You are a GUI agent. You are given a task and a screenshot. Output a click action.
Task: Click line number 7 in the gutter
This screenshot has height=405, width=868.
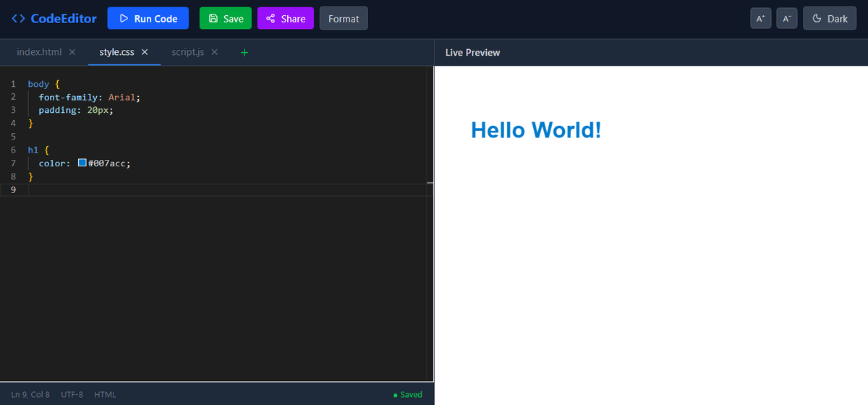13,163
